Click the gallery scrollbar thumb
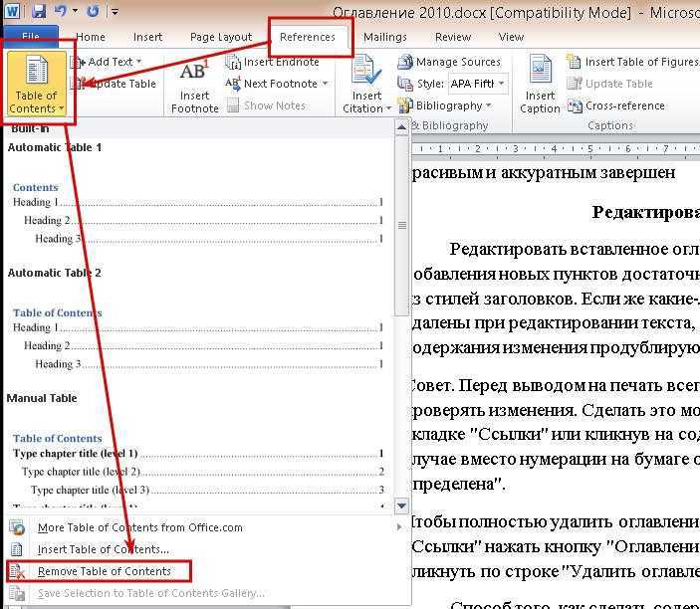The height and width of the screenshot is (609, 700). 402,225
